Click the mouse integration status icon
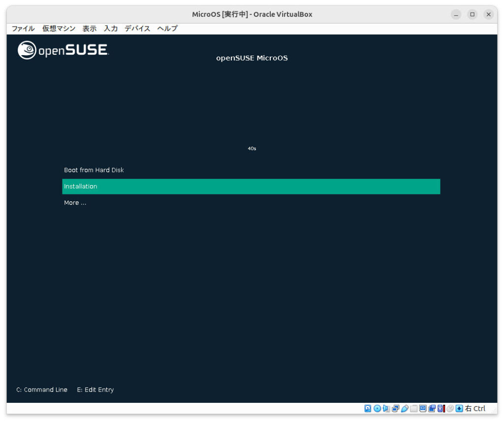 (x=450, y=409)
